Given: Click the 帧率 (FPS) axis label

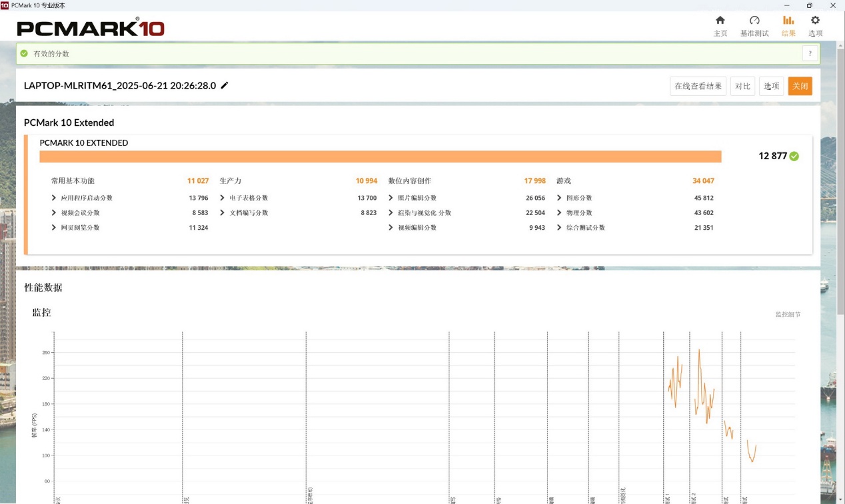Looking at the screenshot, I should [35, 426].
